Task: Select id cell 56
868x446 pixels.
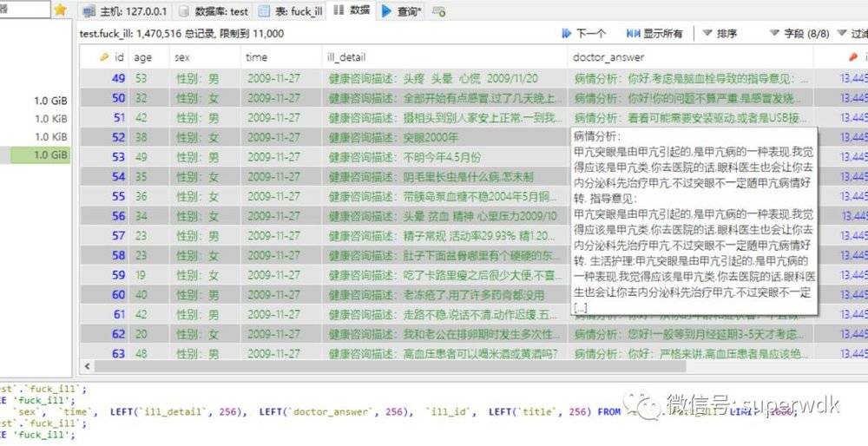Action: (x=105, y=216)
